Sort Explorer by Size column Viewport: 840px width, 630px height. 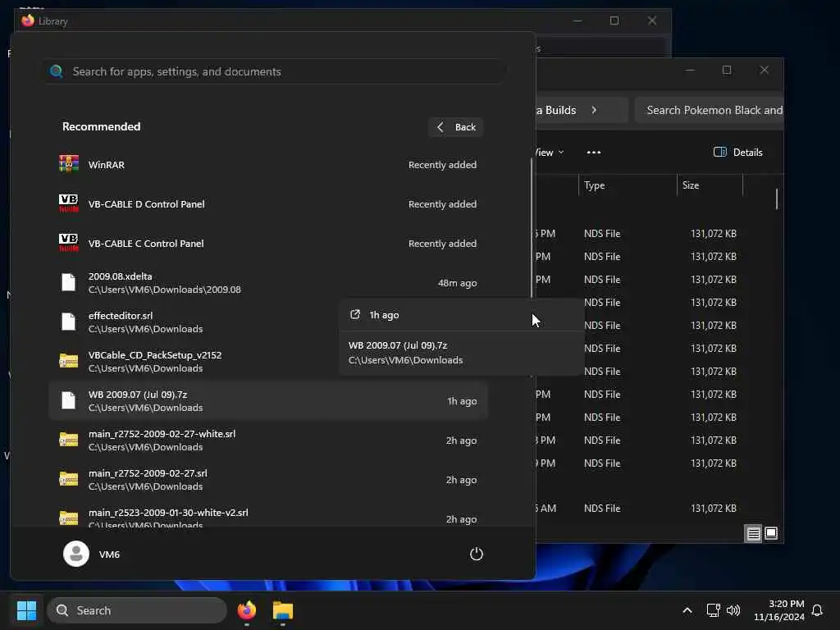(x=710, y=185)
